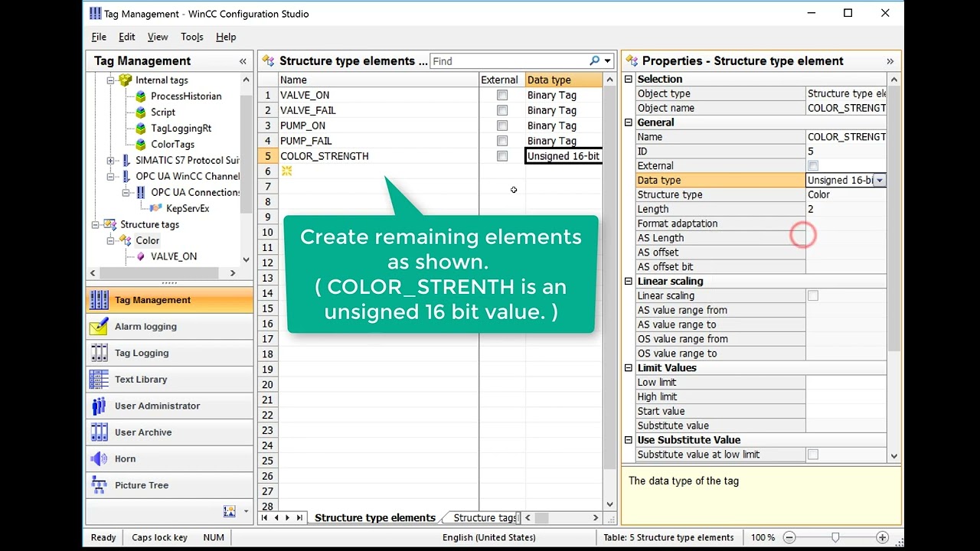Screen dimensions: 980x551
Task: Toggle External checkbox for PUMP_FAIL
Action: point(502,142)
